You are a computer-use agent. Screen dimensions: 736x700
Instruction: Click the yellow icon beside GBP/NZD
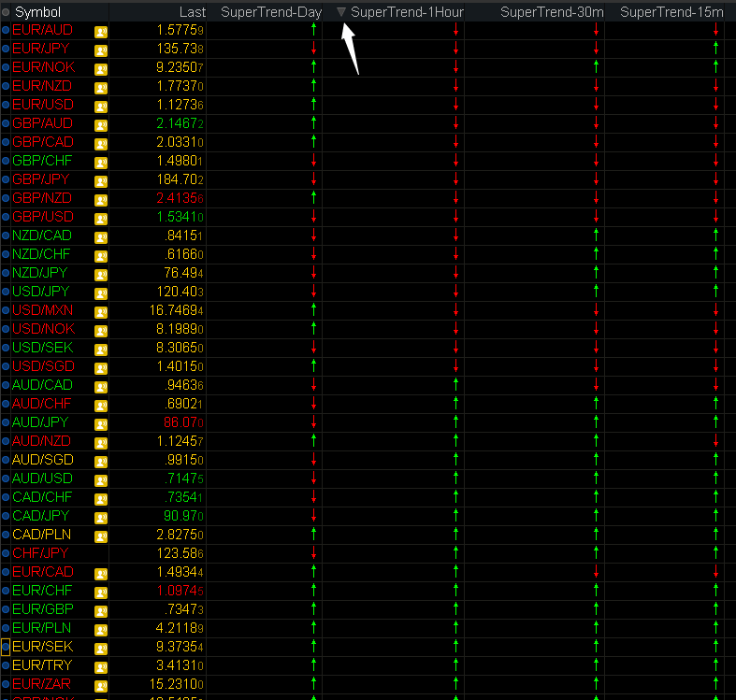(x=101, y=200)
